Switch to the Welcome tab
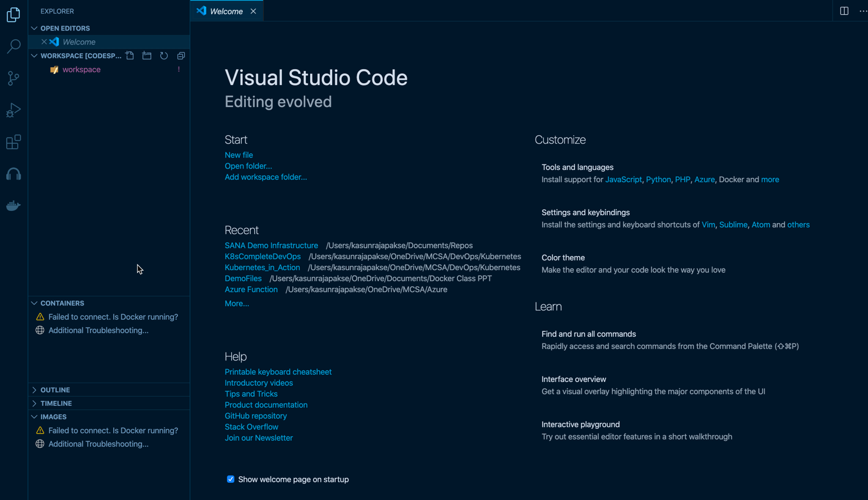The width and height of the screenshot is (868, 500). pos(226,10)
